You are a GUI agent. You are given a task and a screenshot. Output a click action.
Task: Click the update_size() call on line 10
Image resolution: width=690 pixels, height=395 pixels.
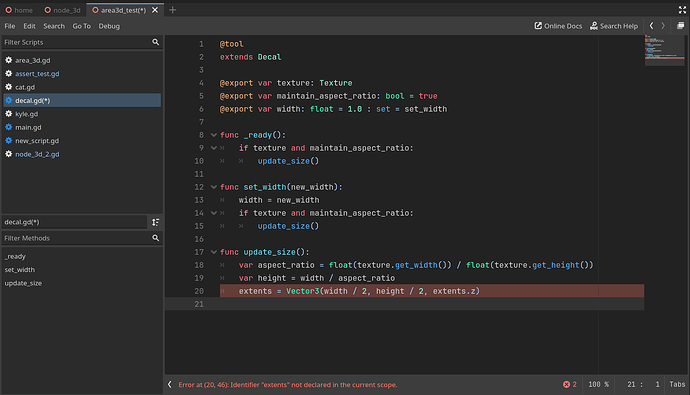(288, 161)
